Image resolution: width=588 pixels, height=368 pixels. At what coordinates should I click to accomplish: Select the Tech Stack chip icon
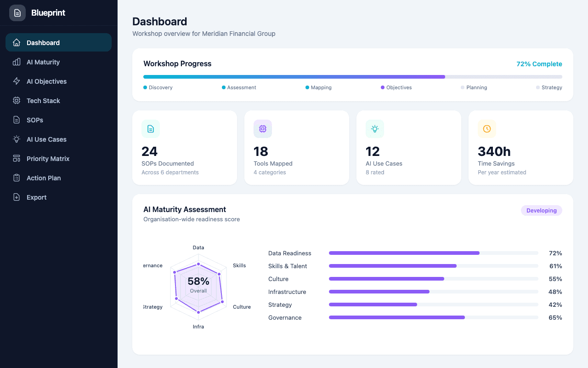pos(16,101)
